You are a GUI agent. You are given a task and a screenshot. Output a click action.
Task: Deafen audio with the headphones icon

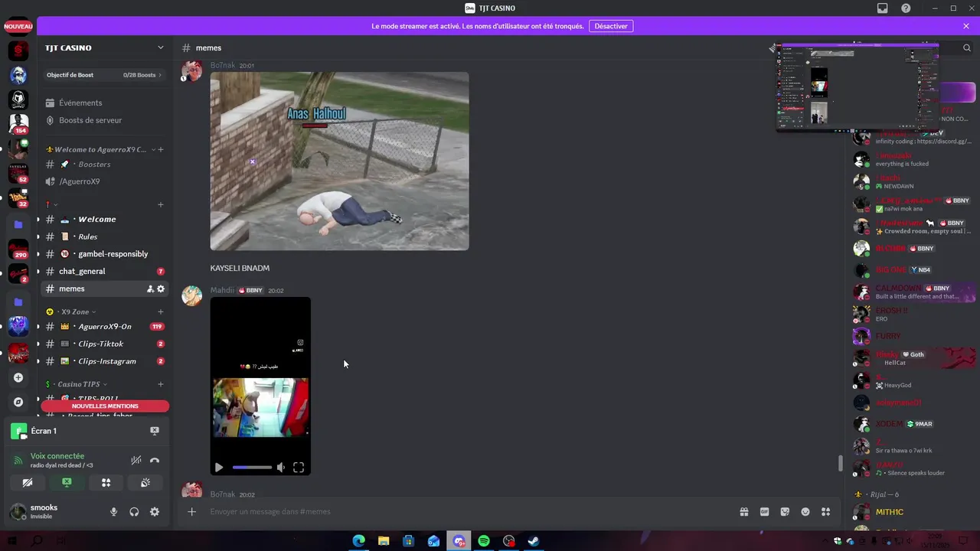click(134, 512)
